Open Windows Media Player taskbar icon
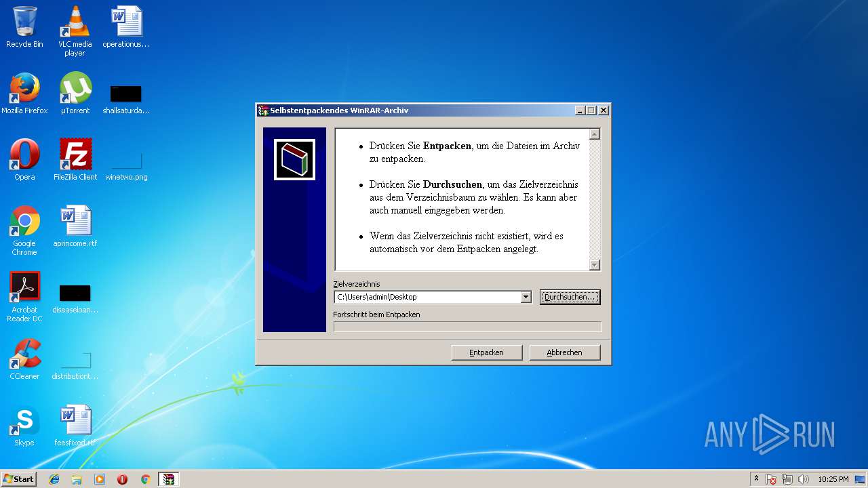 (x=100, y=479)
